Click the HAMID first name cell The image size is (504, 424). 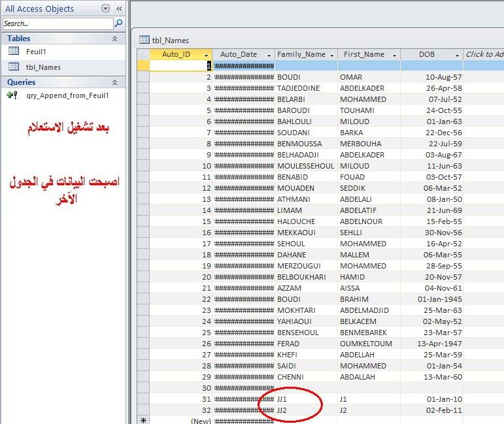pos(369,277)
